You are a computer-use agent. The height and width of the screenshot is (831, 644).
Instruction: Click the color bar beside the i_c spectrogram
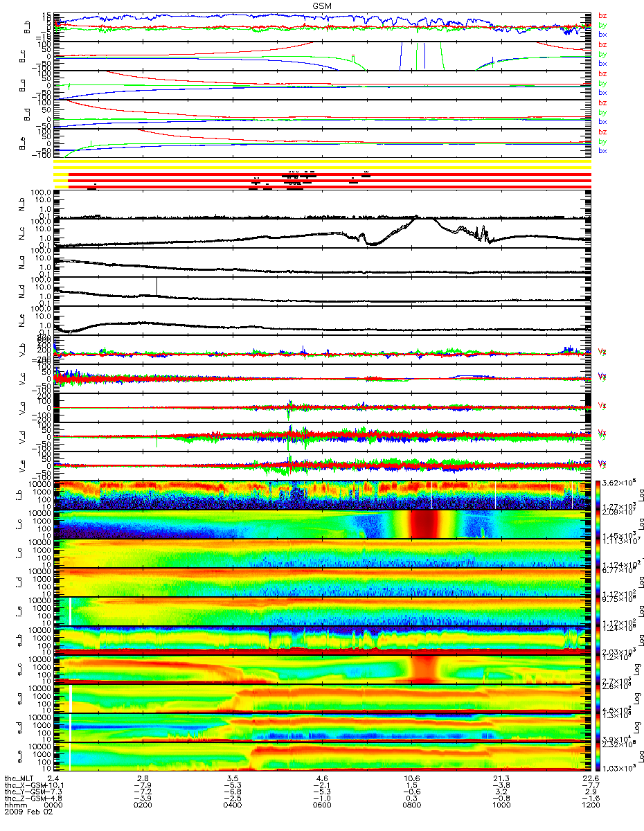click(x=598, y=524)
